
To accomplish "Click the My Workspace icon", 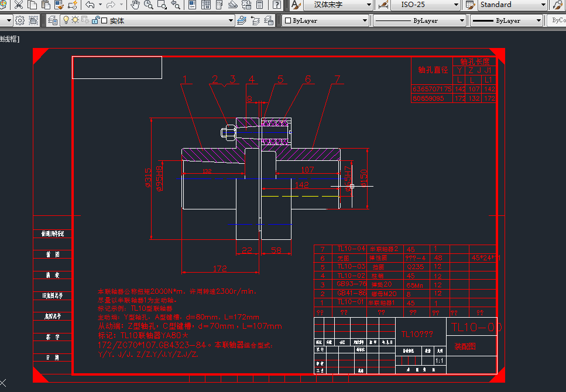I will [33, 20].
